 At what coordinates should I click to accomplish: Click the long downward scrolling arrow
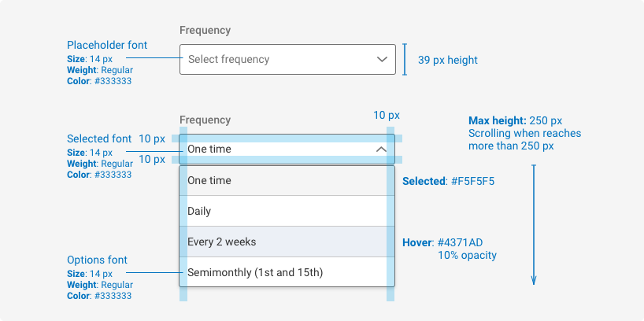[x=534, y=225]
